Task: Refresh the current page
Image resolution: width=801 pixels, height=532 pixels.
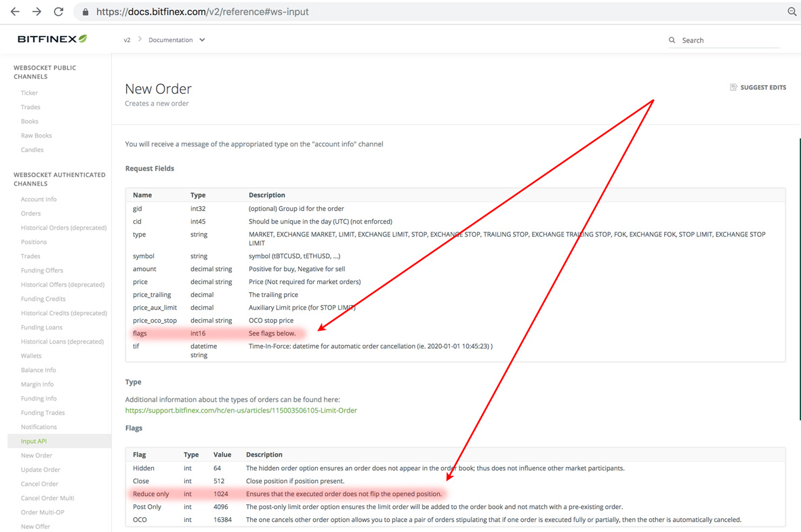Action: pyautogui.click(x=59, y=12)
